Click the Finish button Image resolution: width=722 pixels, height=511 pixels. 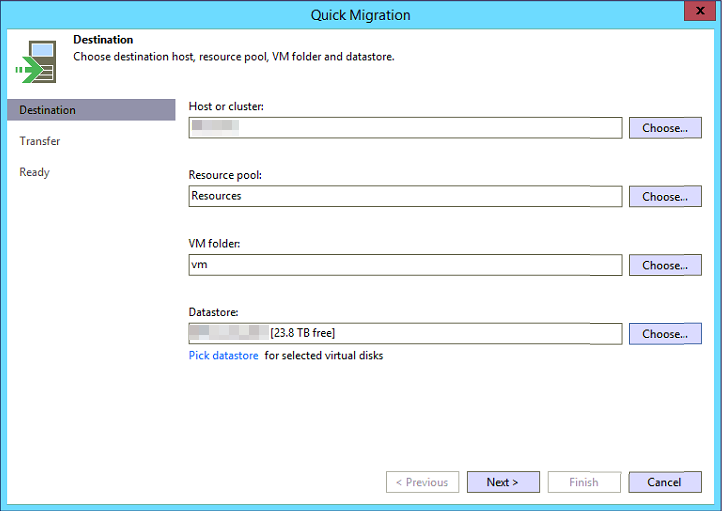[584, 482]
